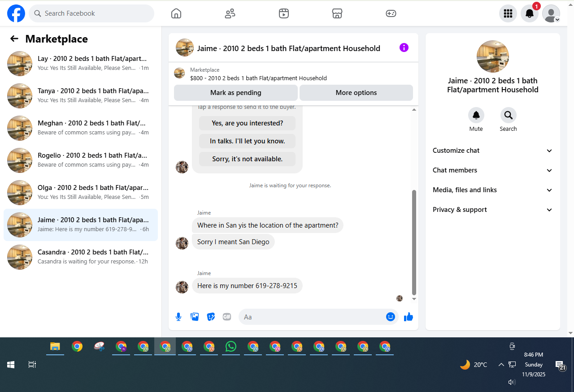Click message "Sorry I meant San Diego"

coord(233,242)
